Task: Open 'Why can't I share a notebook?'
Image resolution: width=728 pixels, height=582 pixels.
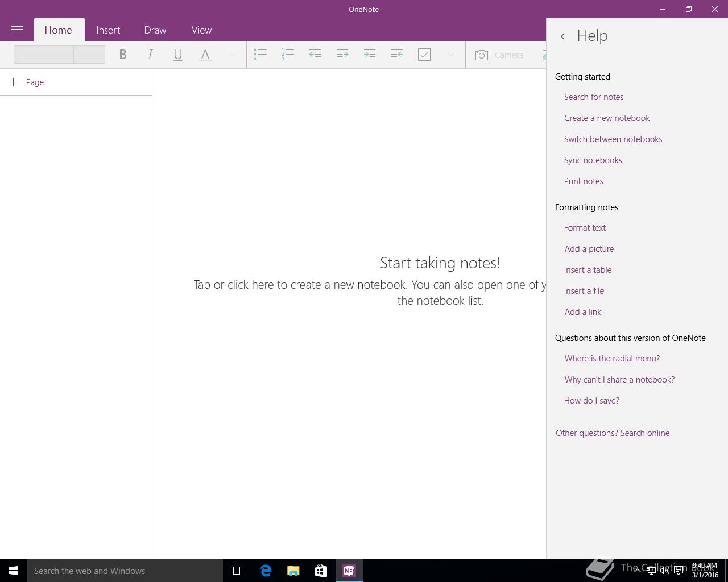Action: click(619, 380)
